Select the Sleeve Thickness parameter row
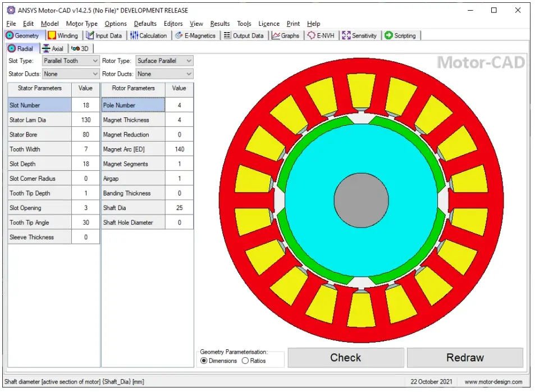Screen dimensions: 535x392 tap(53, 238)
